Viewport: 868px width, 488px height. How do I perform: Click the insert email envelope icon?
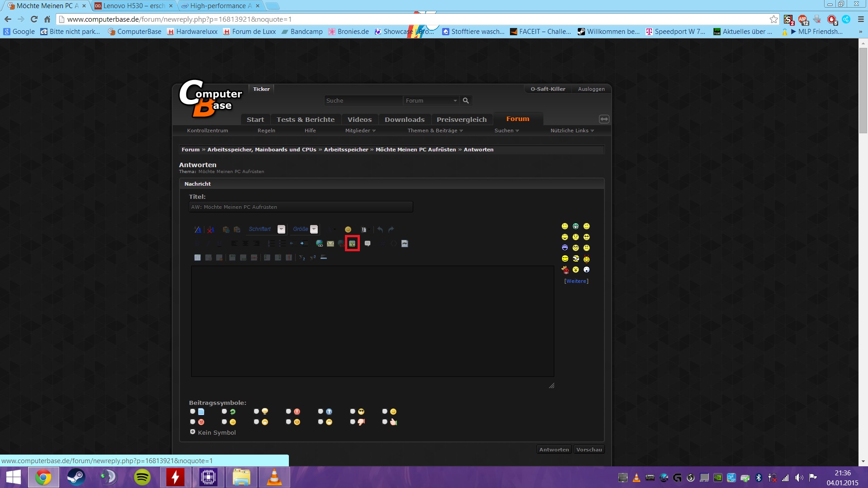tap(330, 244)
